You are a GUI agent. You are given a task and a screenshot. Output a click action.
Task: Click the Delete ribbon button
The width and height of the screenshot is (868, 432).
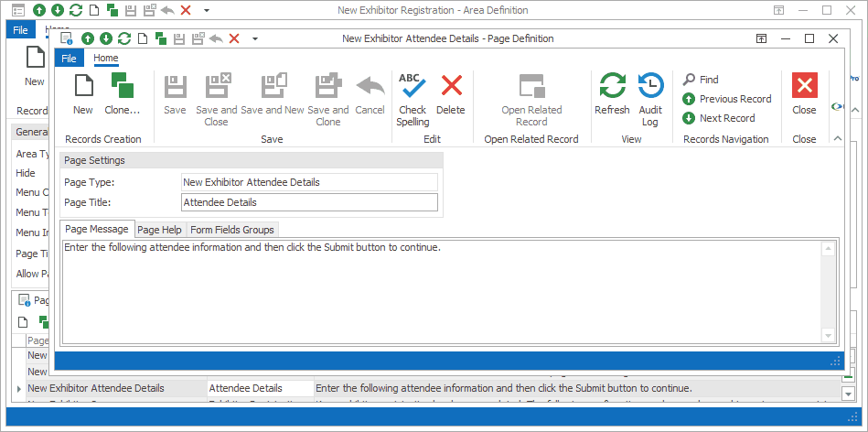click(451, 94)
